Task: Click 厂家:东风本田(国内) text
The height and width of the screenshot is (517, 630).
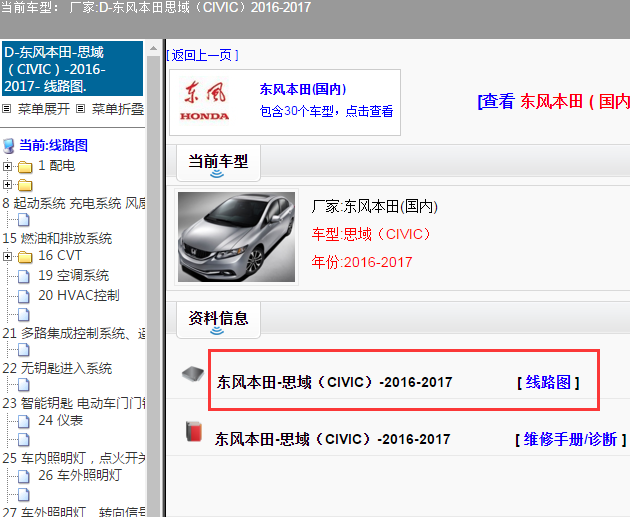Action: click(x=374, y=206)
